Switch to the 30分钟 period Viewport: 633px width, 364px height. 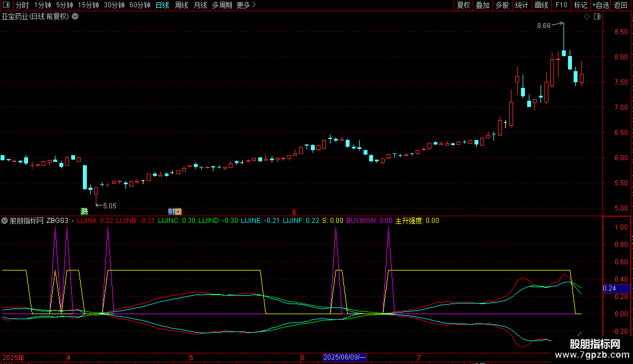(114, 5)
